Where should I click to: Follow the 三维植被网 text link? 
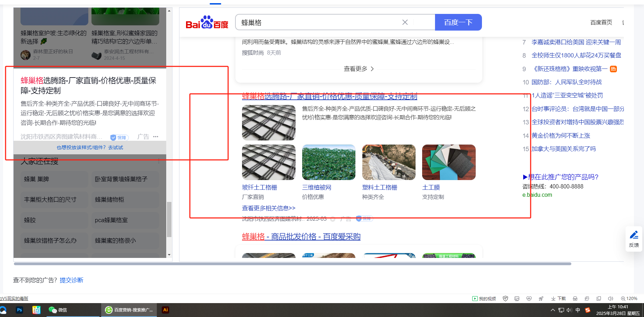[316, 187]
